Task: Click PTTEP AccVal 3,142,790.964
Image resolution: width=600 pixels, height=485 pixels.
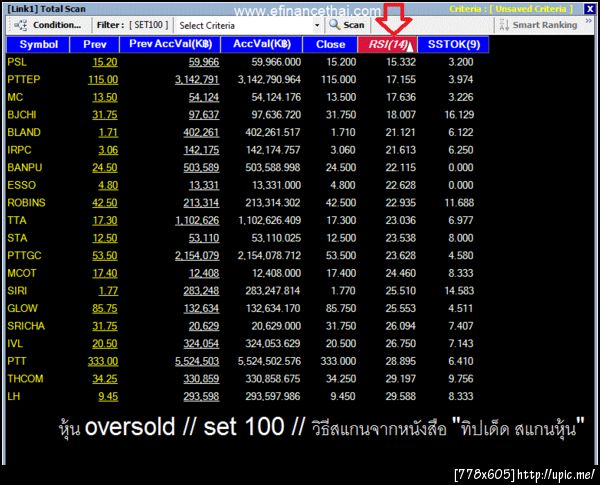Action: coord(269,80)
